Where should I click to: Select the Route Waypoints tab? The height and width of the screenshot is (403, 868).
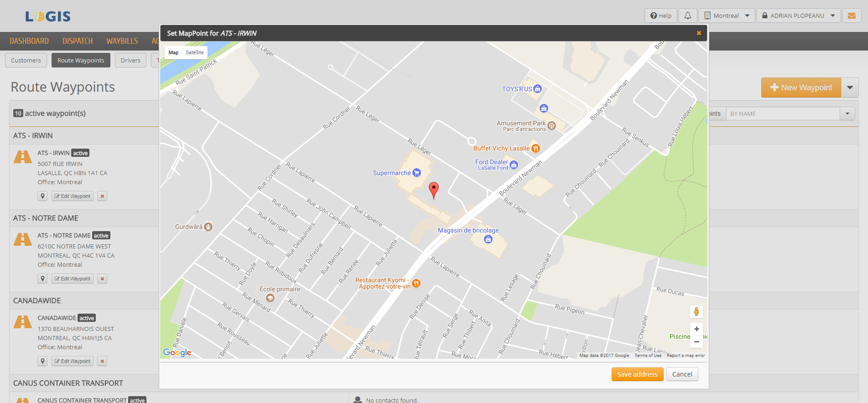81,60
